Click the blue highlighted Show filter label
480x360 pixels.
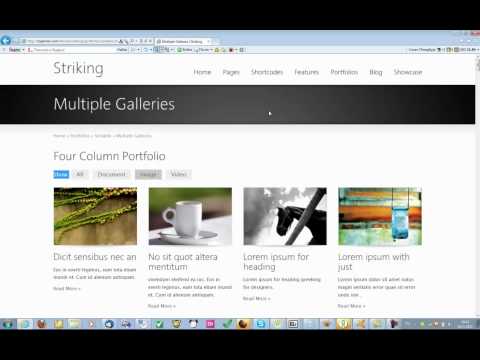(61, 174)
